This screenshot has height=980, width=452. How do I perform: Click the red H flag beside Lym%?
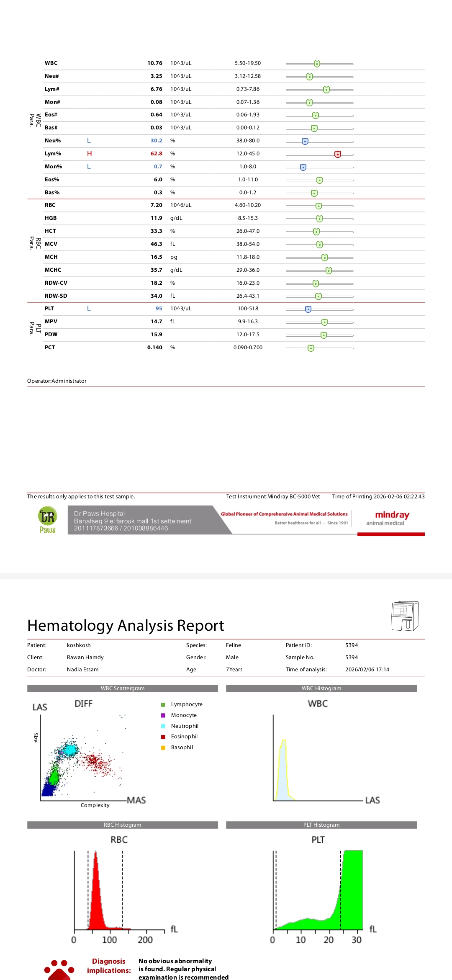89,154
